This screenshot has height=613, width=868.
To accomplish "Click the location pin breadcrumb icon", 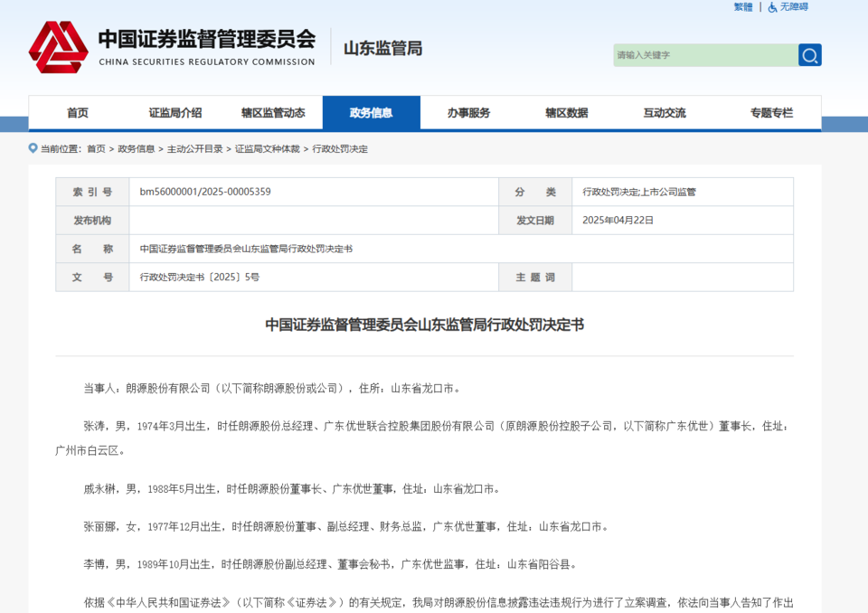I will [33, 148].
